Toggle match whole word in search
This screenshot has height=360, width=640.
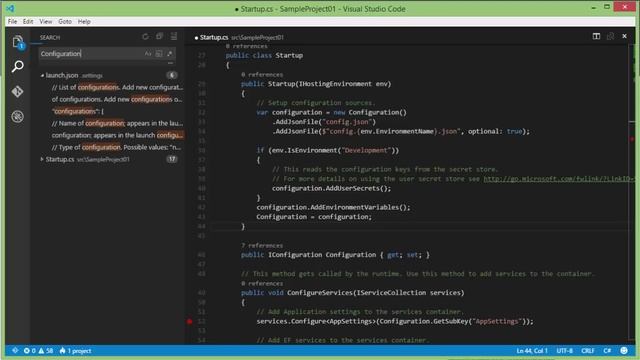tap(159, 53)
